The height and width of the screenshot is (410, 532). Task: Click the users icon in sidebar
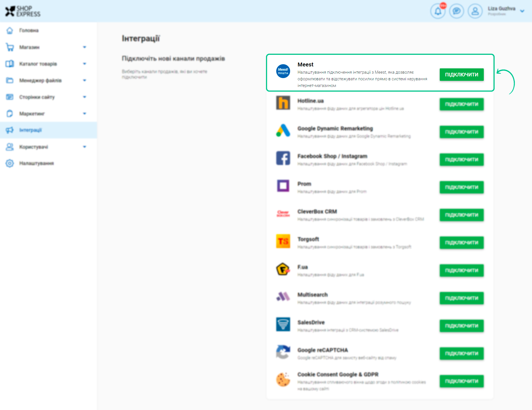[x=10, y=147]
